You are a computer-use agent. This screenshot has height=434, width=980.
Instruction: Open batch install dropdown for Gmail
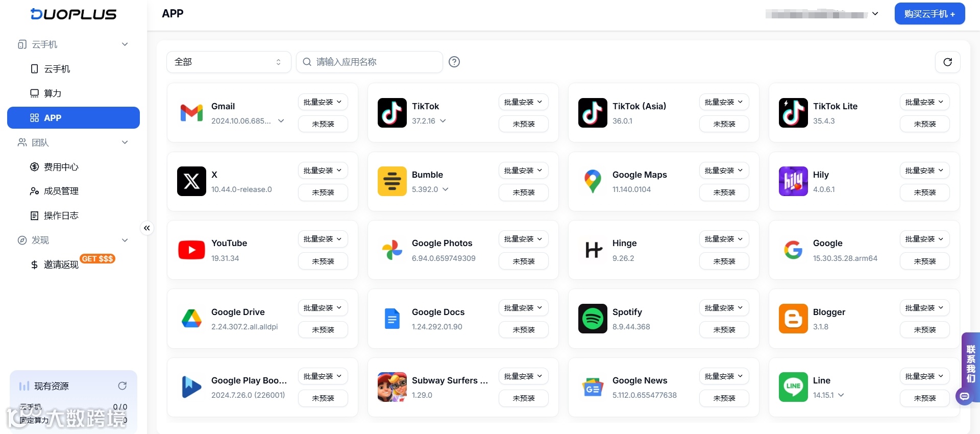(323, 102)
